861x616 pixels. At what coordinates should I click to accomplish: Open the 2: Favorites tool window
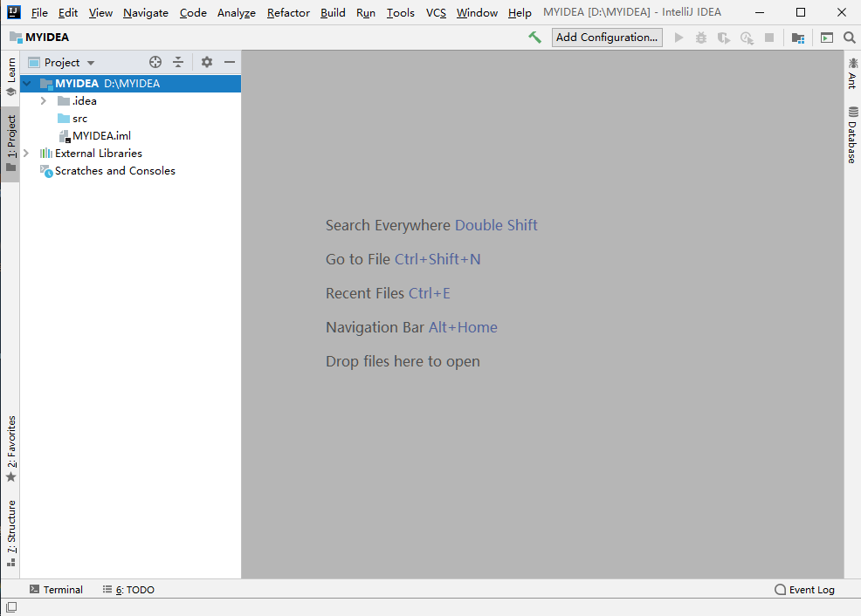tap(11, 448)
